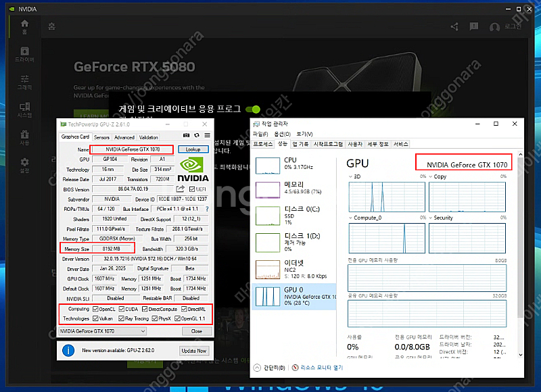Screen dimensions: 541x392
Task: Open Task Manager File menu
Action: [260, 134]
